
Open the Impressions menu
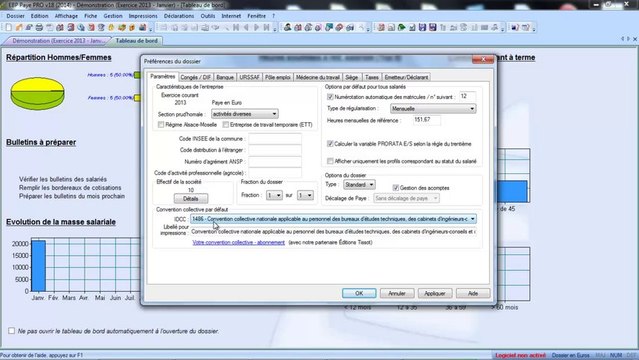143,16
